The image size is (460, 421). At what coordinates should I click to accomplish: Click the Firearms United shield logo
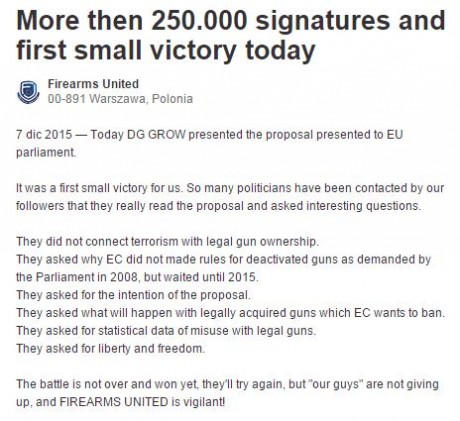point(28,92)
